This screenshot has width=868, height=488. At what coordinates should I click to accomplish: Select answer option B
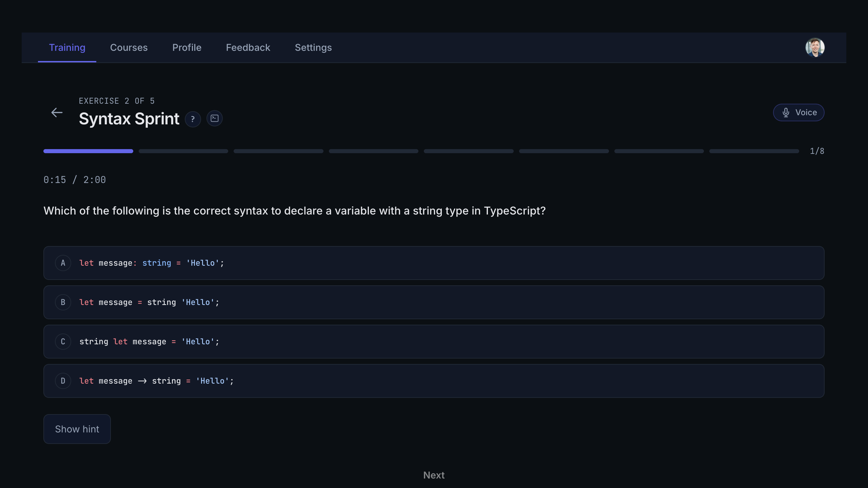[x=434, y=302]
